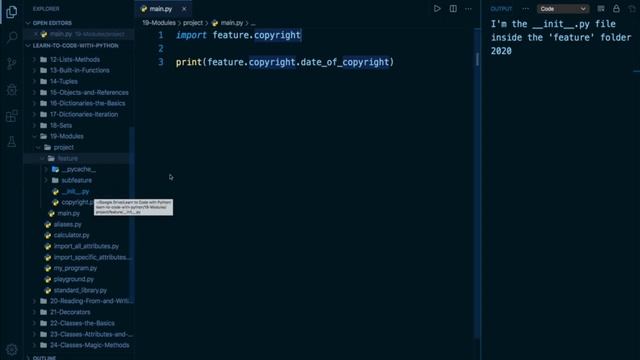
Task: Click the 19-Modules breadcrumb
Action: (x=159, y=23)
